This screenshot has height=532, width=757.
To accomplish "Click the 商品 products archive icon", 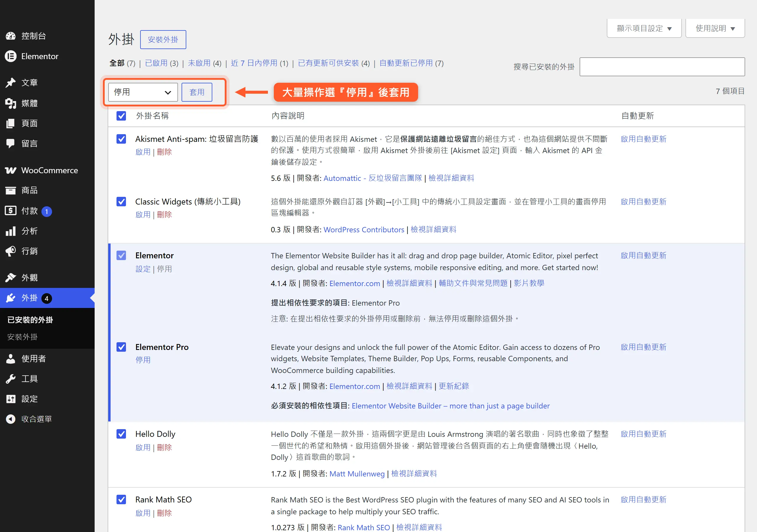I will (11, 191).
